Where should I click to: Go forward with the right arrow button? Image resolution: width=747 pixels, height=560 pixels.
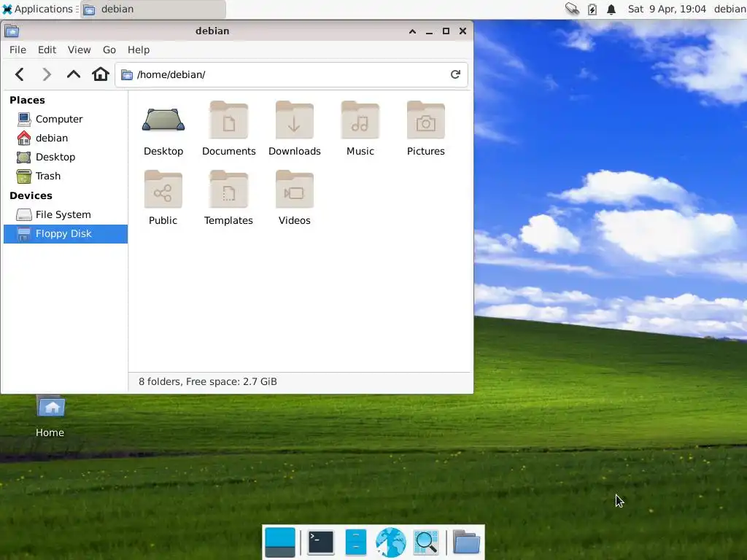(x=46, y=74)
